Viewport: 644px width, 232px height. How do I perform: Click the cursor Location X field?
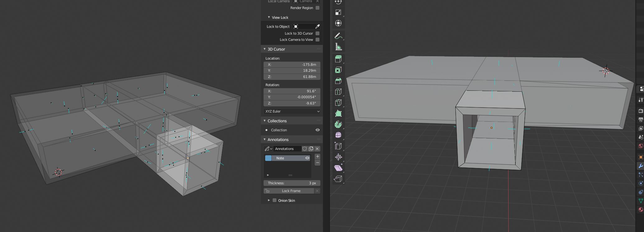click(292, 65)
